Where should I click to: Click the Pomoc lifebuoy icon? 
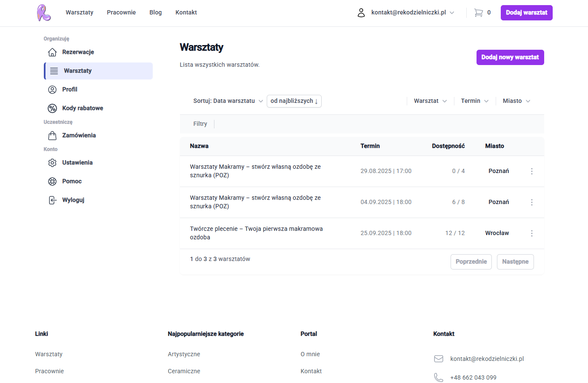(x=52, y=182)
